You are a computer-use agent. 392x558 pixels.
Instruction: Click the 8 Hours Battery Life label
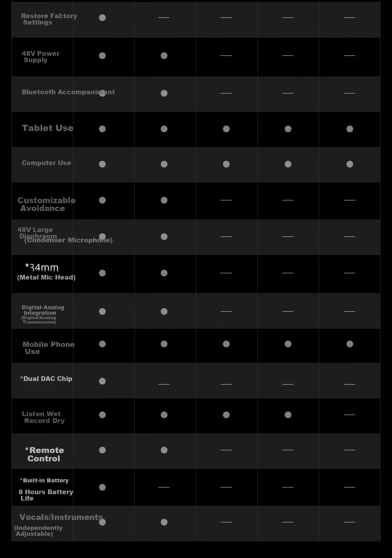click(46, 495)
